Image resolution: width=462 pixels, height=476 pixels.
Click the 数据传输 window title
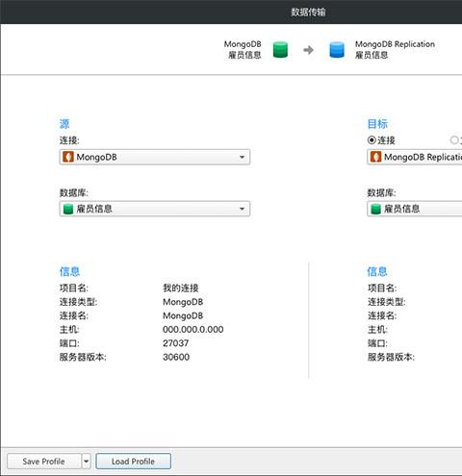click(x=308, y=13)
